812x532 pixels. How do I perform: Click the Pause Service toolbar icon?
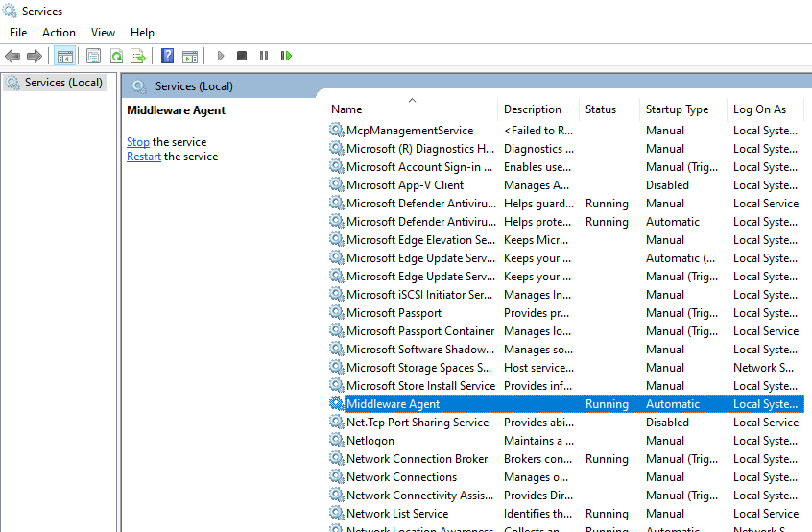(x=264, y=56)
